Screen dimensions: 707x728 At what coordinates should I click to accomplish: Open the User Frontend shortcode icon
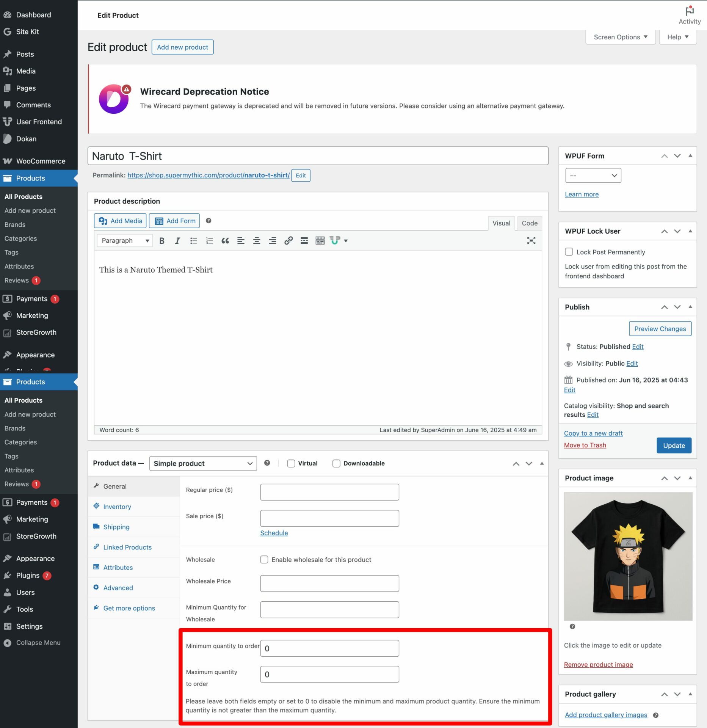click(335, 241)
